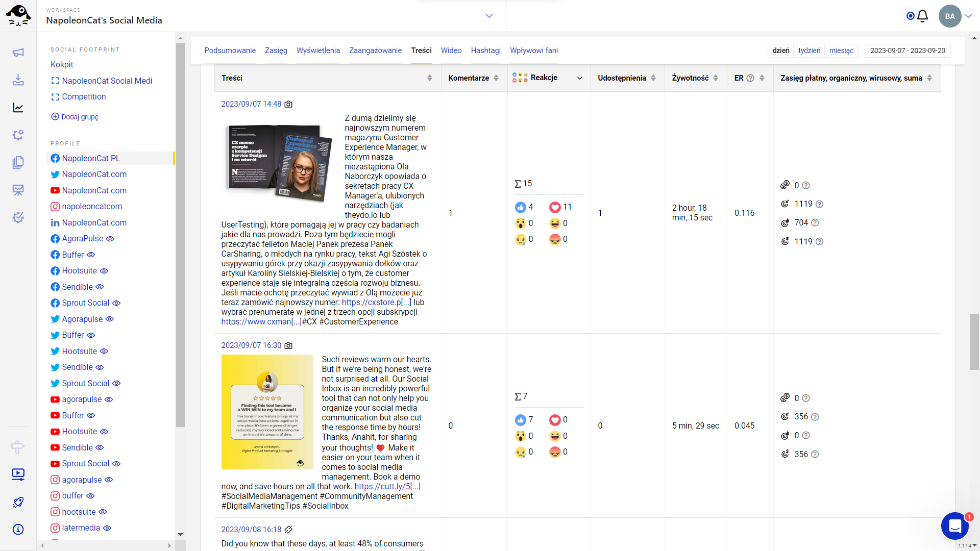Sort by Zasięg płatny column arrows
This screenshot has width=980, height=551.
coord(929,78)
